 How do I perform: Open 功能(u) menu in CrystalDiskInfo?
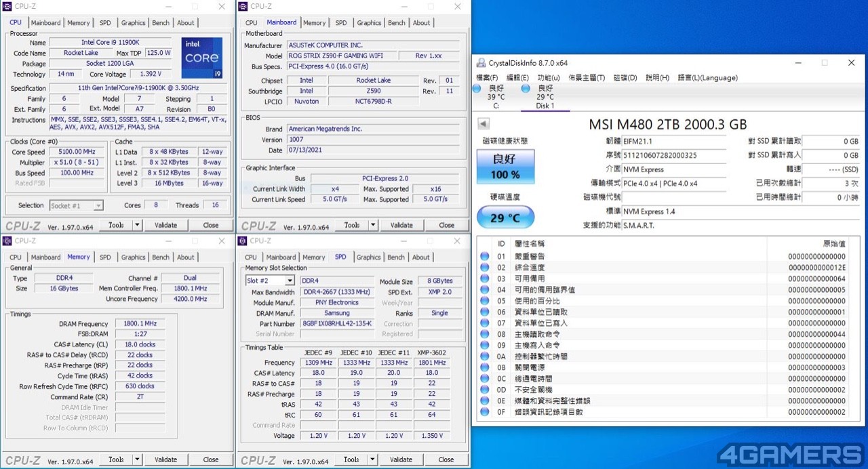coord(549,78)
